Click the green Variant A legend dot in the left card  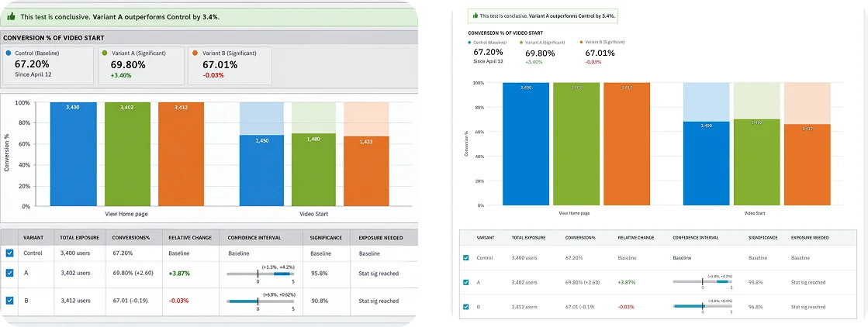click(x=105, y=53)
